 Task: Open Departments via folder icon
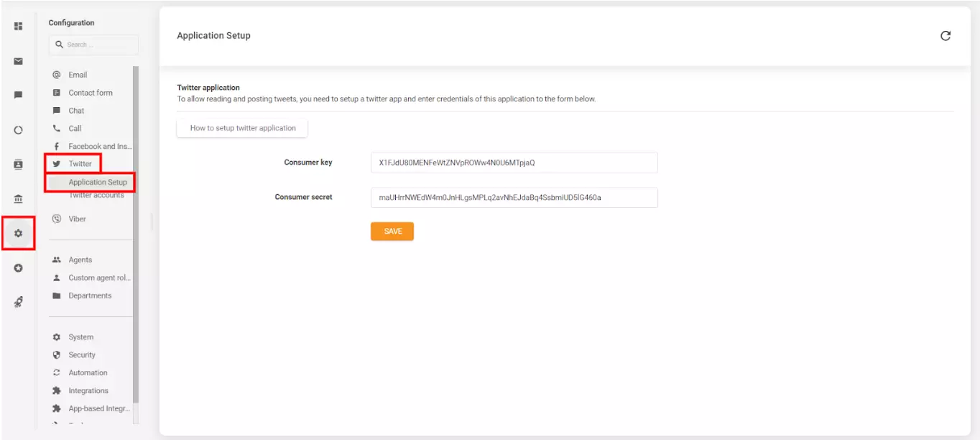tap(57, 295)
